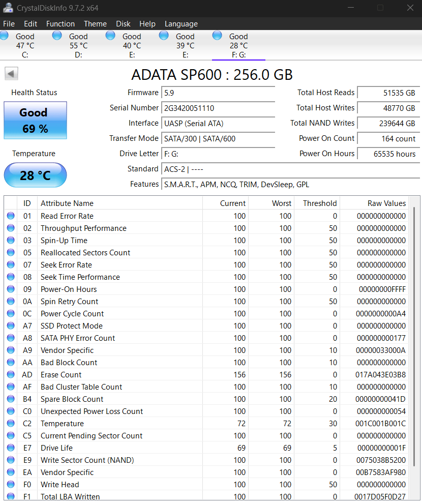Click the CrystalDiskInfo app icon in title bar
Screen dimensions: 422x504
(8, 8)
